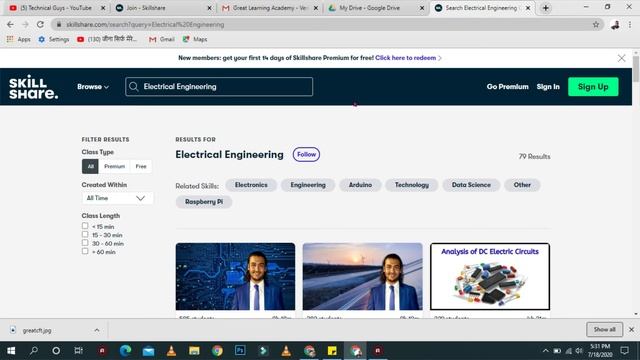Close the downloads bar
The height and width of the screenshot is (360, 640).
[631, 329]
